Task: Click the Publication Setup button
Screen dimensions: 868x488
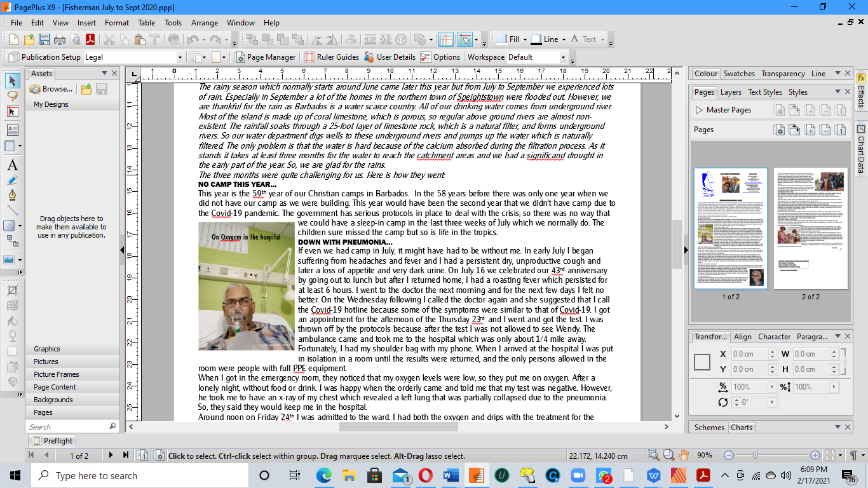Action: pyautogui.click(x=44, y=57)
